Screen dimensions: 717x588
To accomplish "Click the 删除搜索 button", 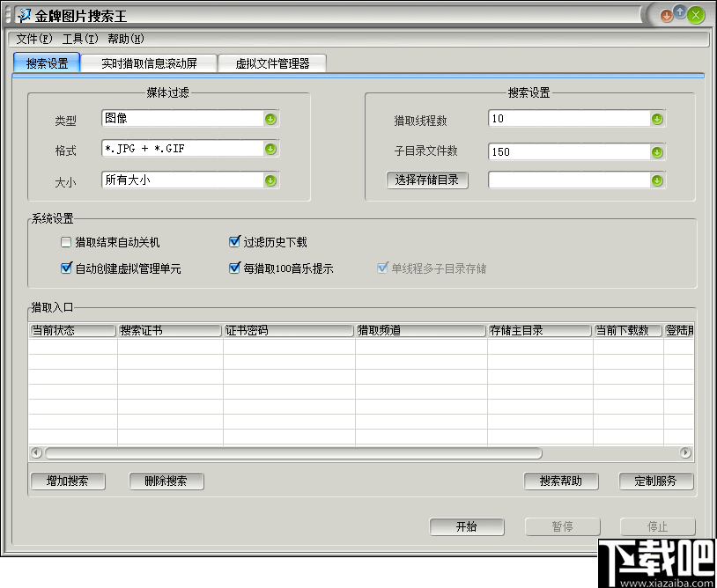I will pos(166,481).
